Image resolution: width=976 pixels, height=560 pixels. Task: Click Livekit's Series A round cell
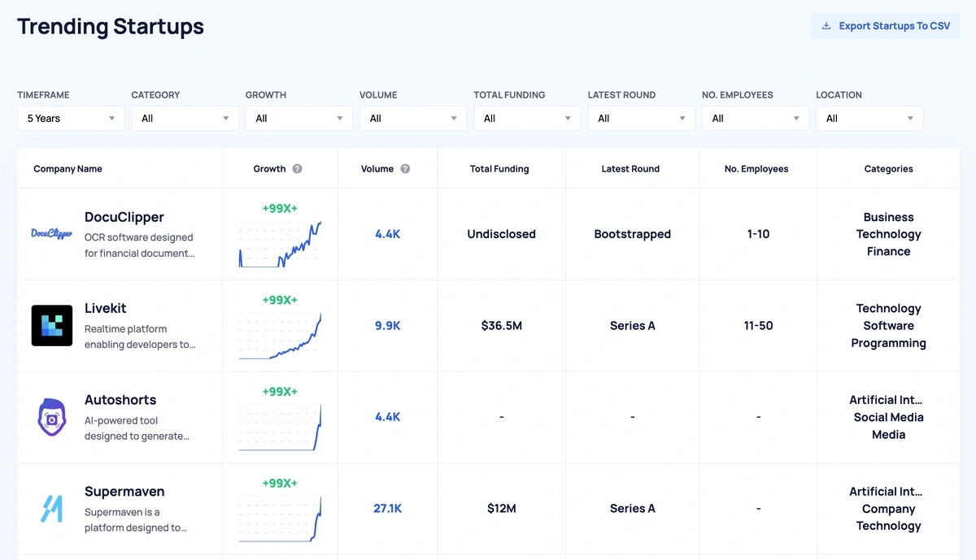(x=633, y=326)
